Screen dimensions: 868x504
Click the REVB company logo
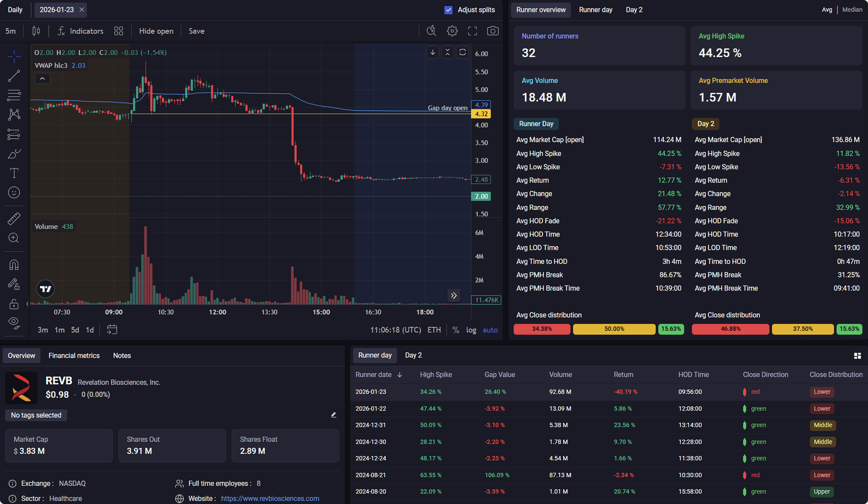[21, 388]
